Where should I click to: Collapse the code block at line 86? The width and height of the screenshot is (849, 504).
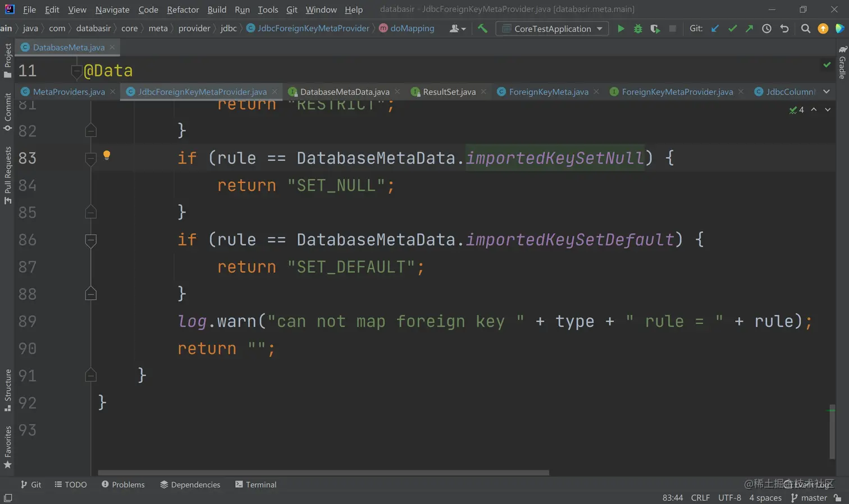[x=90, y=240]
